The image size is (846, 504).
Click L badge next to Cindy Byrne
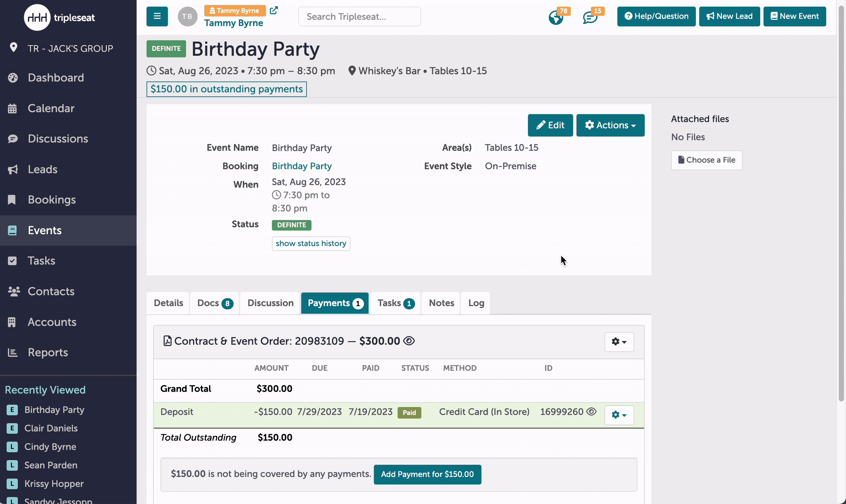coord(12,447)
